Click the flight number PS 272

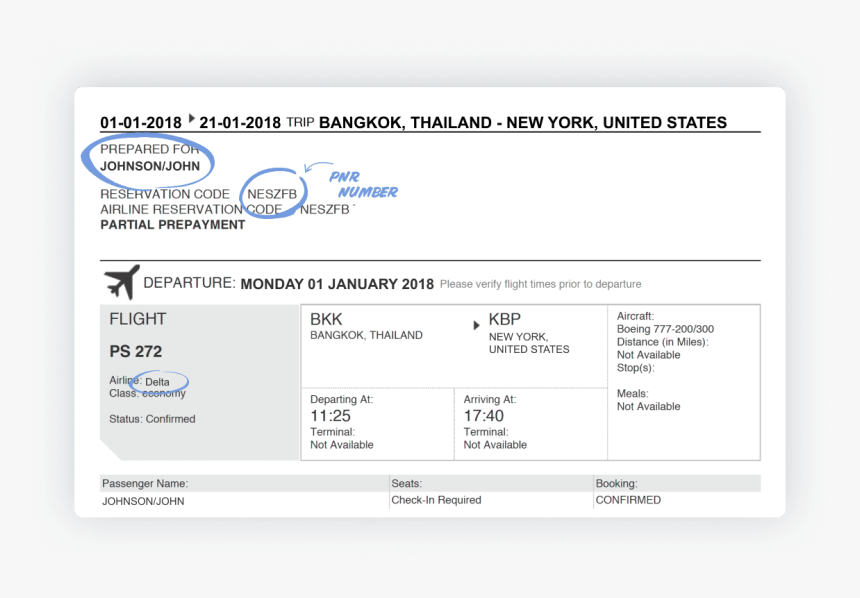[x=135, y=352]
